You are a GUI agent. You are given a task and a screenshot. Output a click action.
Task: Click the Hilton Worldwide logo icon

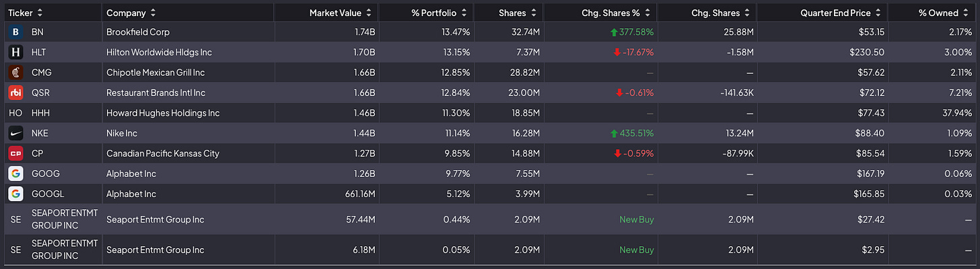pos(15,52)
